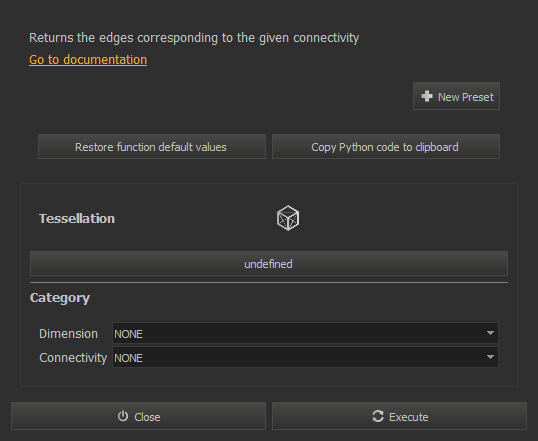Open the Dimension dropdown showing NONE
The width and height of the screenshot is (538, 441).
pos(305,333)
